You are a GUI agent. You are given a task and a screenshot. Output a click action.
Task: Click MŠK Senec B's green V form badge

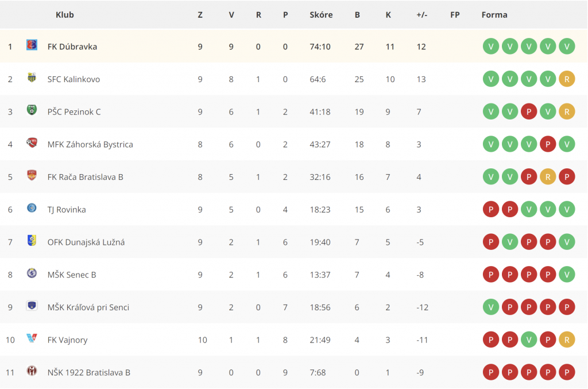[x=567, y=275]
